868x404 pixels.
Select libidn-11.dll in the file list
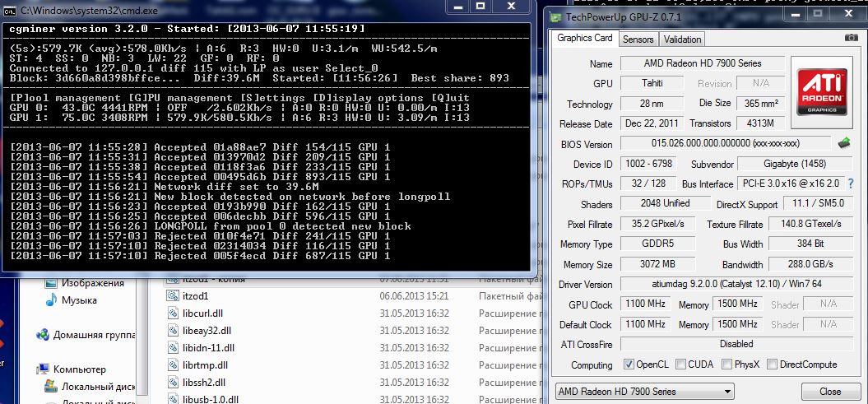208,347
